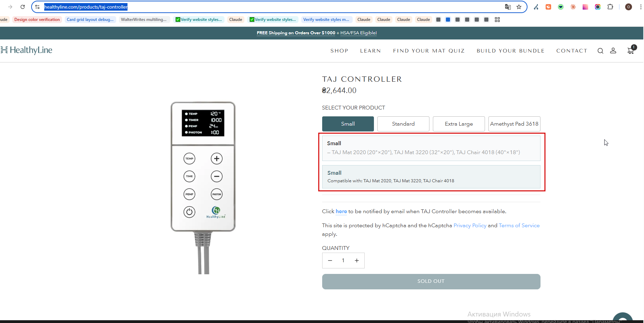Click the QUANTITY label
The image size is (644, 323).
[x=336, y=248]
